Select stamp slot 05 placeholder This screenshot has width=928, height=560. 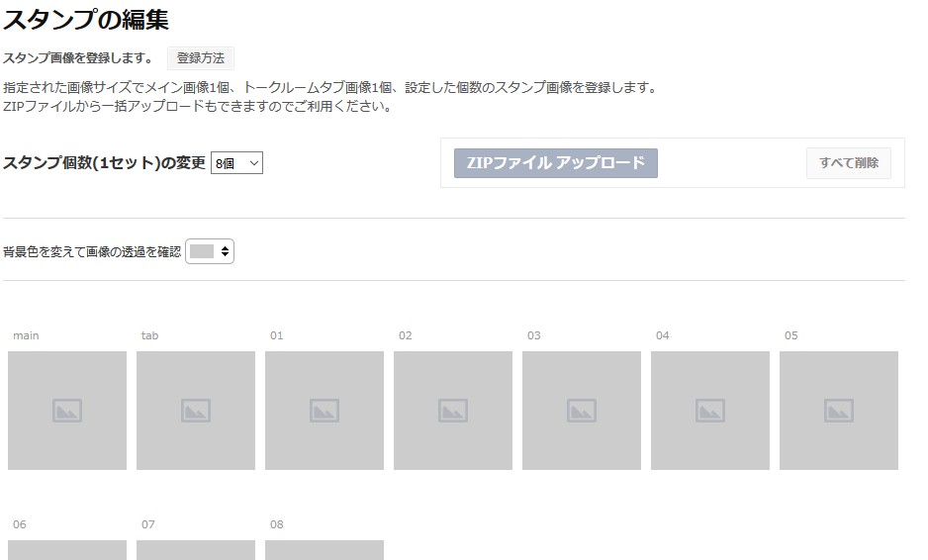[839, 411]
